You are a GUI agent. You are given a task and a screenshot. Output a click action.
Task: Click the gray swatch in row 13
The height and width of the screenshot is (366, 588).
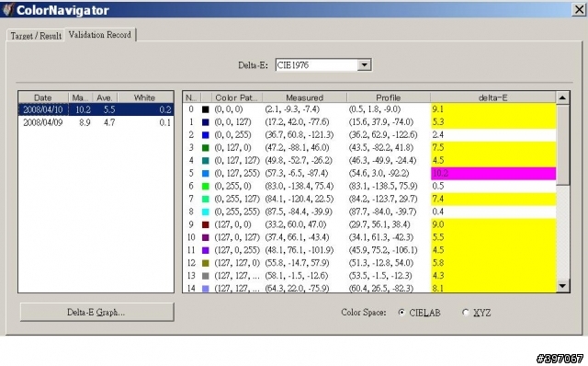tap(206, 276)
